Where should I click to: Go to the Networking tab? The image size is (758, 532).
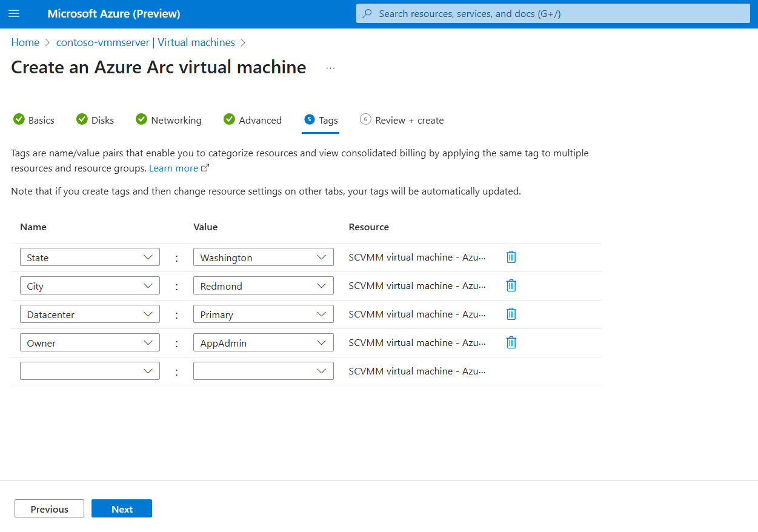(169, 120)
